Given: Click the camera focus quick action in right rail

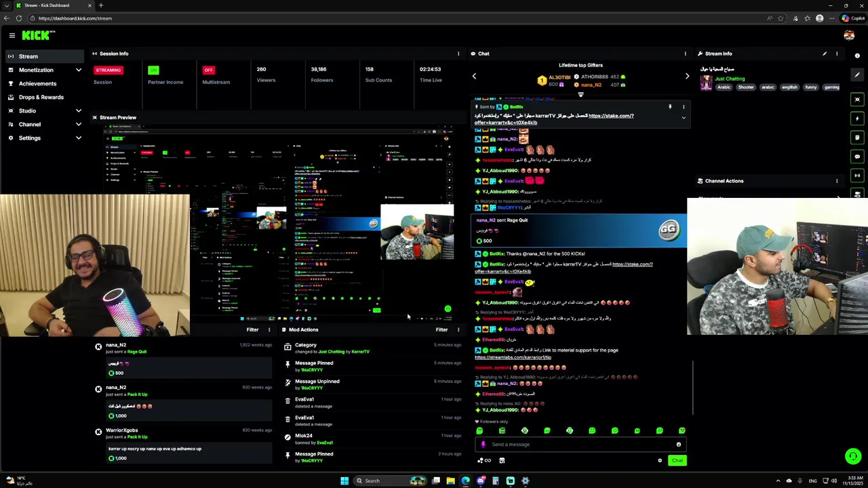Looking at the screenshot, I should point(857,100).
